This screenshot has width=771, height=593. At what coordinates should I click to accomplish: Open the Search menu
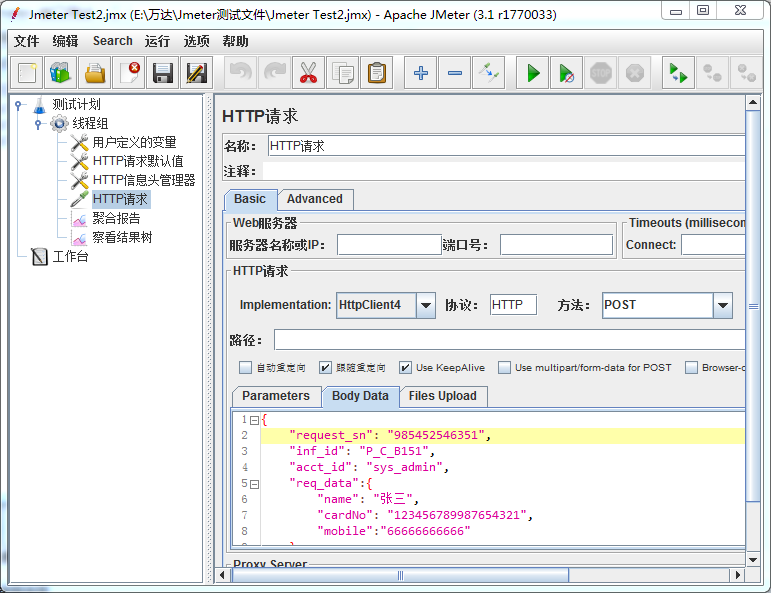tap(113, 41)
